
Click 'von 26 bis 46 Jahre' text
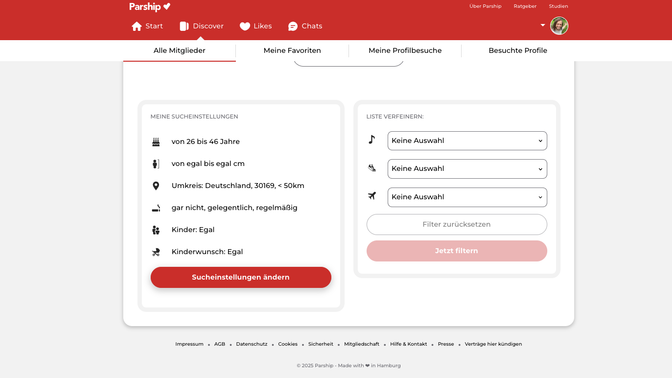point(206,141)
